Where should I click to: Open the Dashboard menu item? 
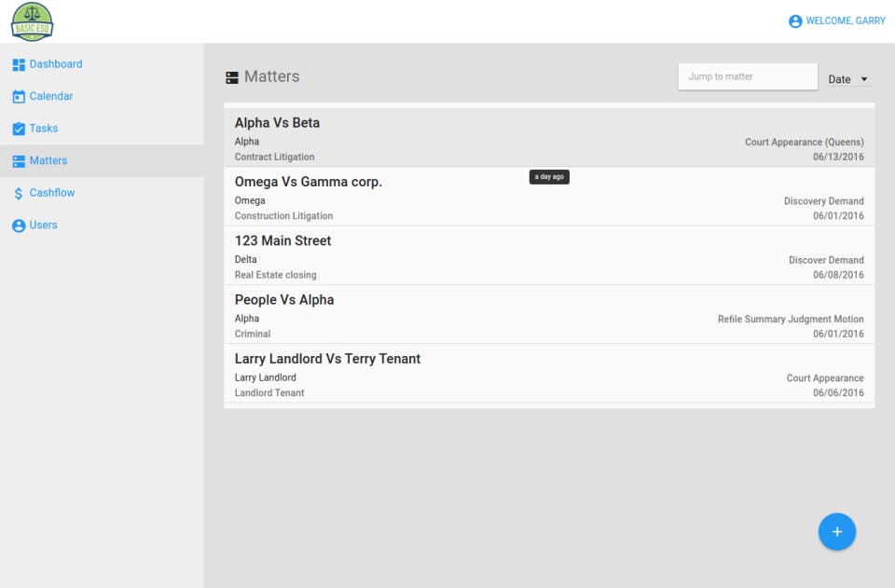(56, 64)
